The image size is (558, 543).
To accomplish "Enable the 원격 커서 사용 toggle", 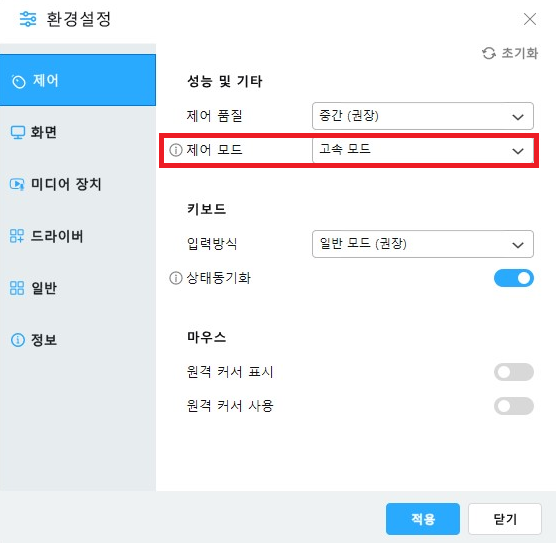I will point(514,406).
